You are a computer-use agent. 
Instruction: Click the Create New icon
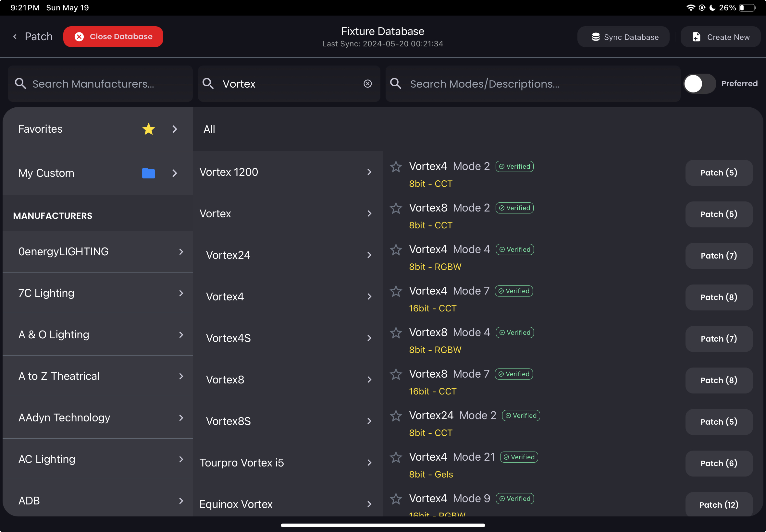coord(696,37)
